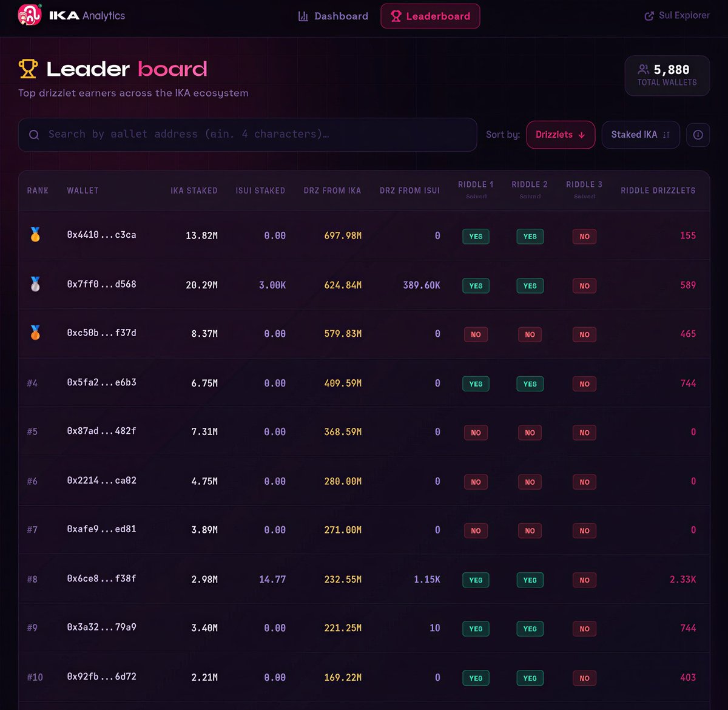Click the 589 riddle drizzlets value
Viewport: 728px width, 710px height.
(x=688, y=285)
